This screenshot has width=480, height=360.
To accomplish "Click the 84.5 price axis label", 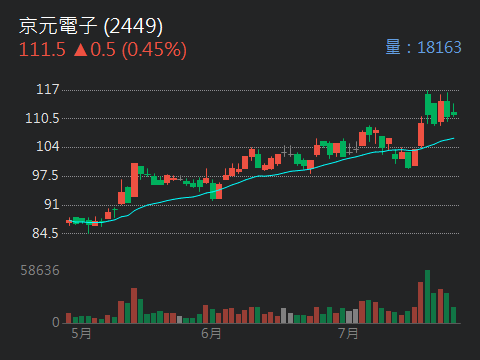I will (x=45, y=233).
